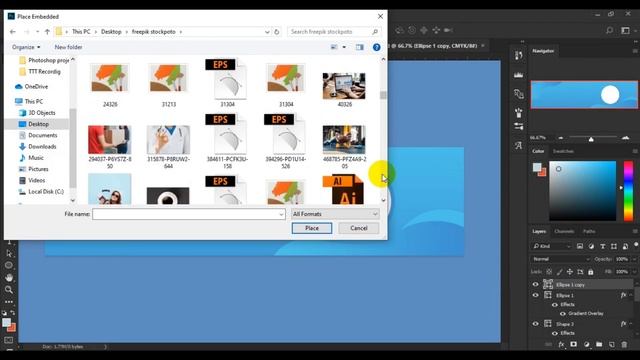Adjust the Navigator zoom slider handle

(591, 139)
